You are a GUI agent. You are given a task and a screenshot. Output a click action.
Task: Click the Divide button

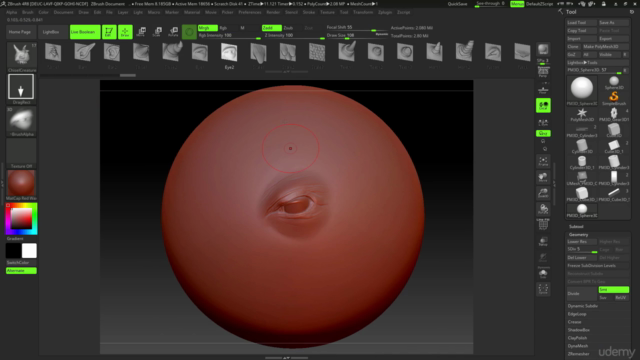582,293
